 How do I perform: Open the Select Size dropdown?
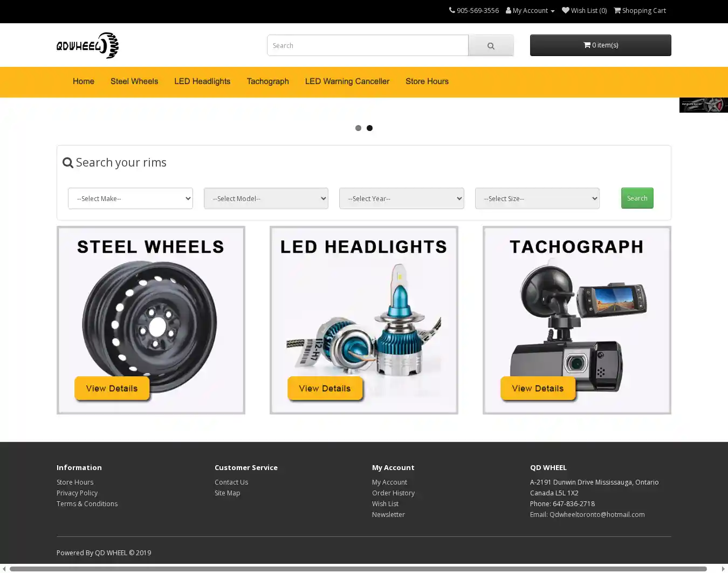[x=537, y=198]
